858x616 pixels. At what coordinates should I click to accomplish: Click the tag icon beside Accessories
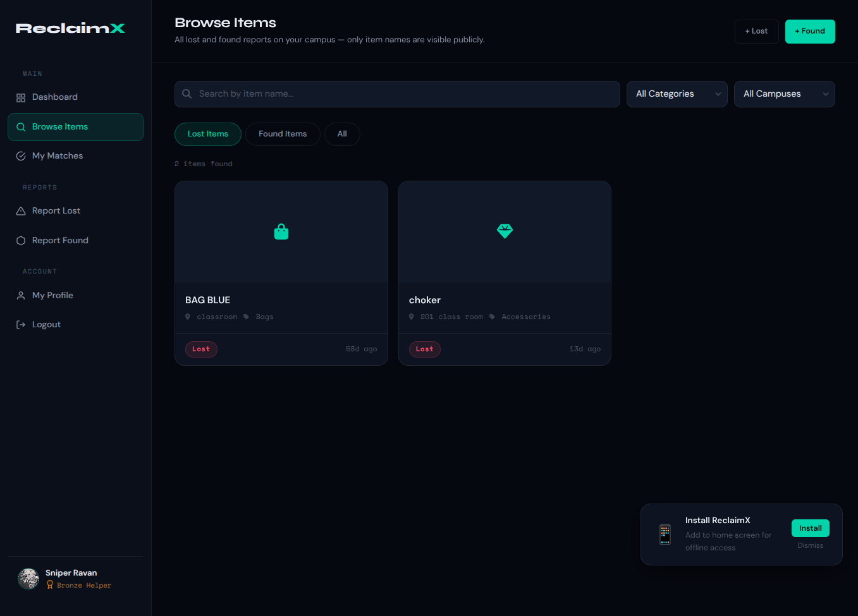tap(492, 317)
